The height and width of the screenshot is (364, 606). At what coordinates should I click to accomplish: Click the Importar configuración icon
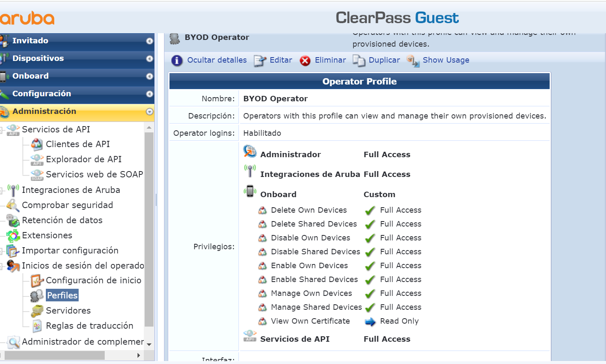tap(13, 251)
